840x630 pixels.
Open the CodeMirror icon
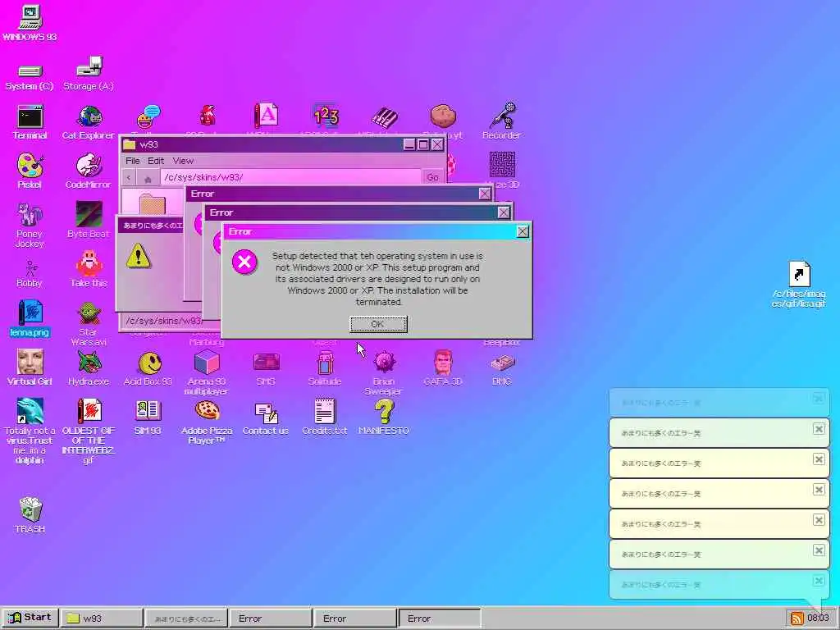click(89, 165)
